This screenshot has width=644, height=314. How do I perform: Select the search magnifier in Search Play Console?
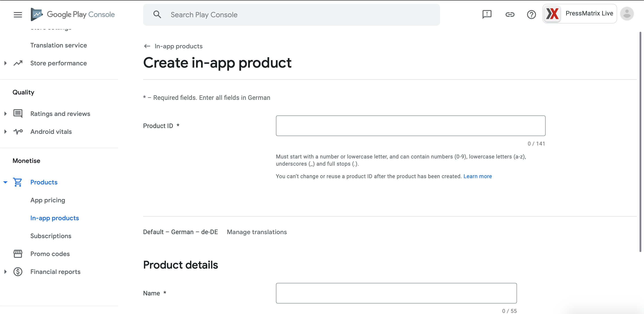tap(157, 15)
